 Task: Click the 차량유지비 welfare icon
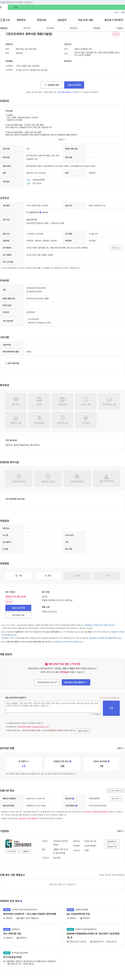click(x=62, y=401)
